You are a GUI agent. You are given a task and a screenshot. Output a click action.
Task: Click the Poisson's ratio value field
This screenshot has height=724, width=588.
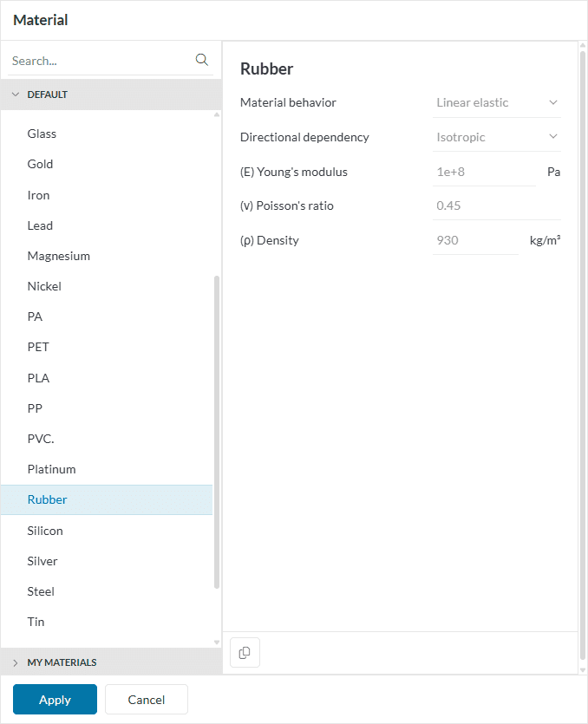pyautogui.click(x=494, y=206)
